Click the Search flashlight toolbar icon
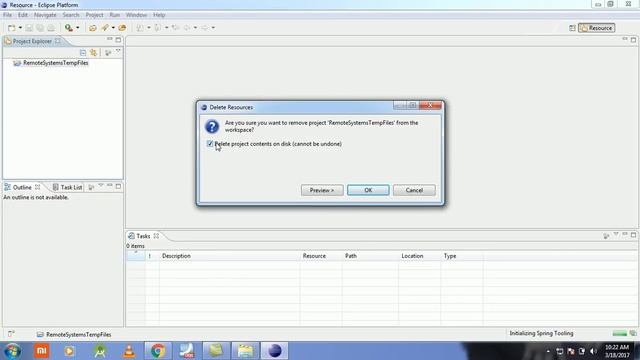640x360 pixels. click(x=105, y=28)
